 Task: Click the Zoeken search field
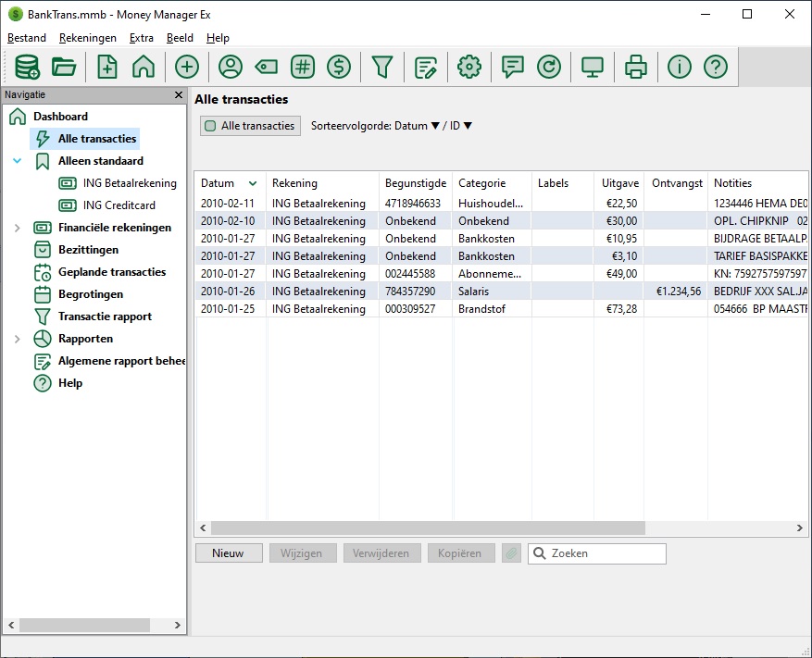[x=606, y=553]
